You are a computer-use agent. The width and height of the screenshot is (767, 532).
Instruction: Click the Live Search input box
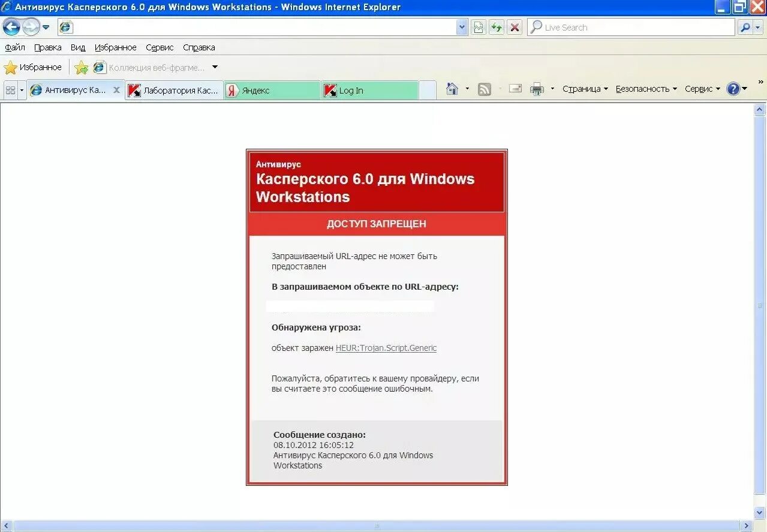click(x=631, y=27)
